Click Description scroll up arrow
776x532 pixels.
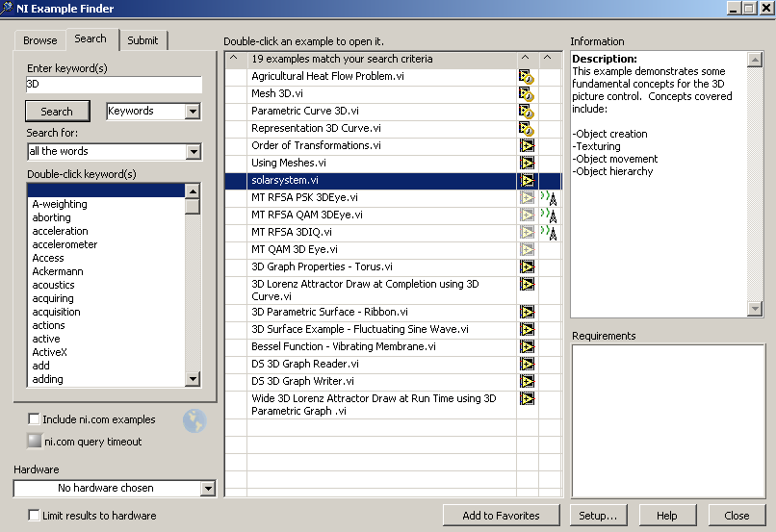tap(754, 60)
